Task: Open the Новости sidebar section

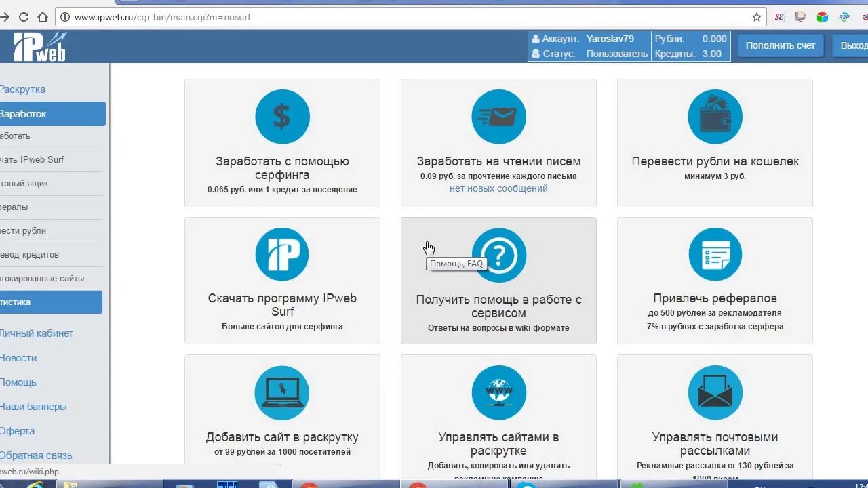Action: click(x=18, y=358)
